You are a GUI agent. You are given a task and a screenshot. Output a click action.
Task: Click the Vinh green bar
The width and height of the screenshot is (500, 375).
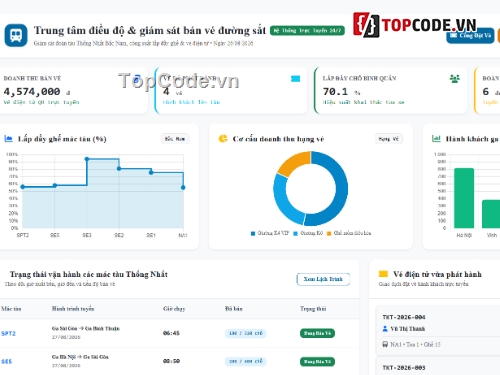click(491, 214)
